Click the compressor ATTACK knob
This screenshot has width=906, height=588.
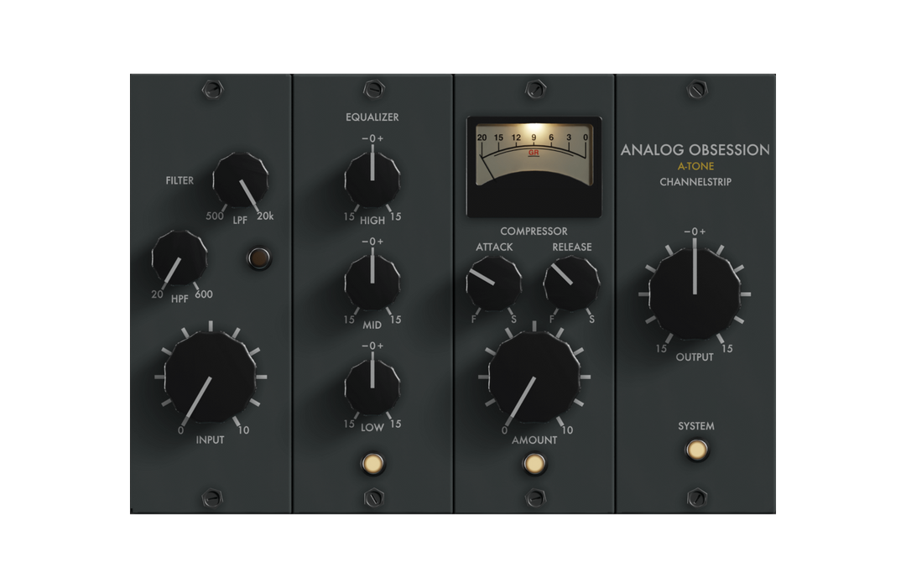(493, 284)
